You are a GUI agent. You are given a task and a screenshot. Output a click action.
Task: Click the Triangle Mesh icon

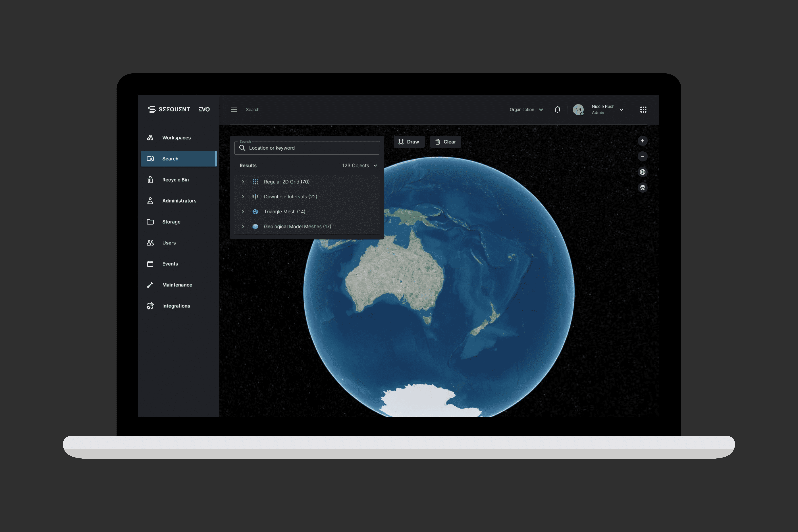coord(255,212)
